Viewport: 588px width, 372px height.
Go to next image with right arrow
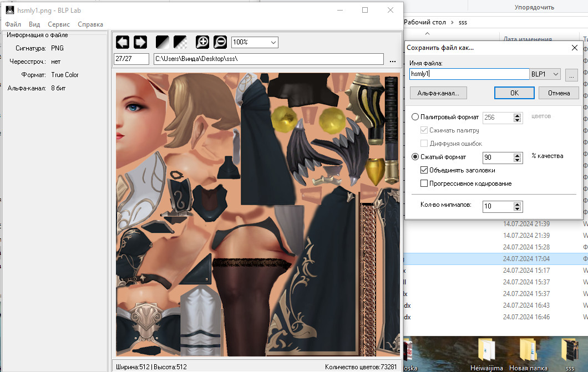point(140,42)
